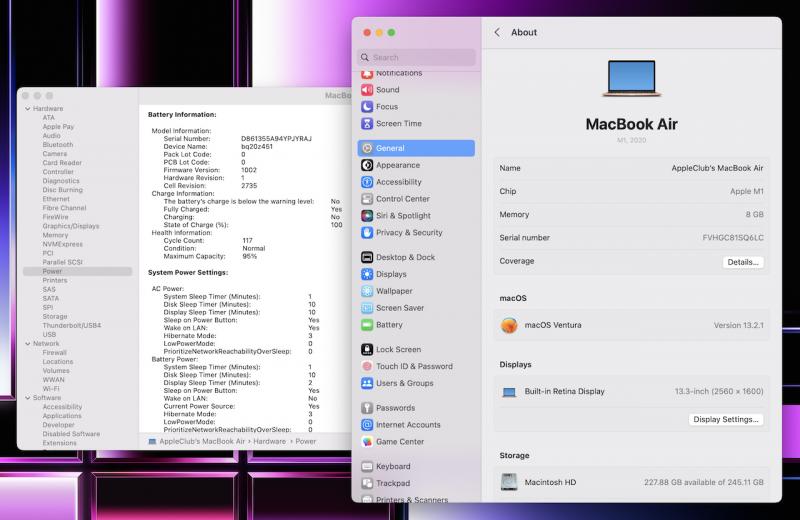Screen dimensions: 800x520
Task: Select Power in System Information sidebar
Action: pos(78,271)
